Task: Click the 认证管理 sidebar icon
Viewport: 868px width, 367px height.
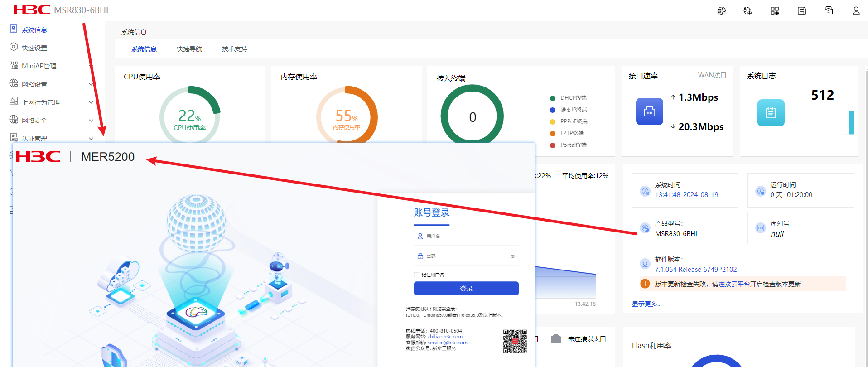Action: pos(14,138)
